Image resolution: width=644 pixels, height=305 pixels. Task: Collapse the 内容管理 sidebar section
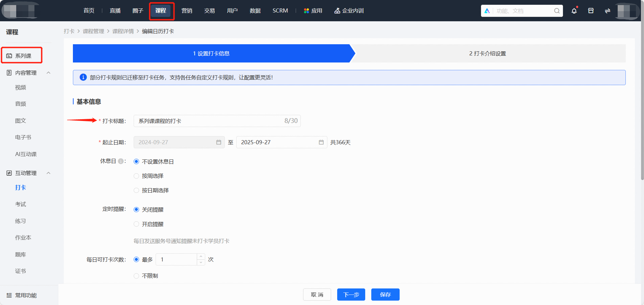pyautogui.click(x=48, y=73)
